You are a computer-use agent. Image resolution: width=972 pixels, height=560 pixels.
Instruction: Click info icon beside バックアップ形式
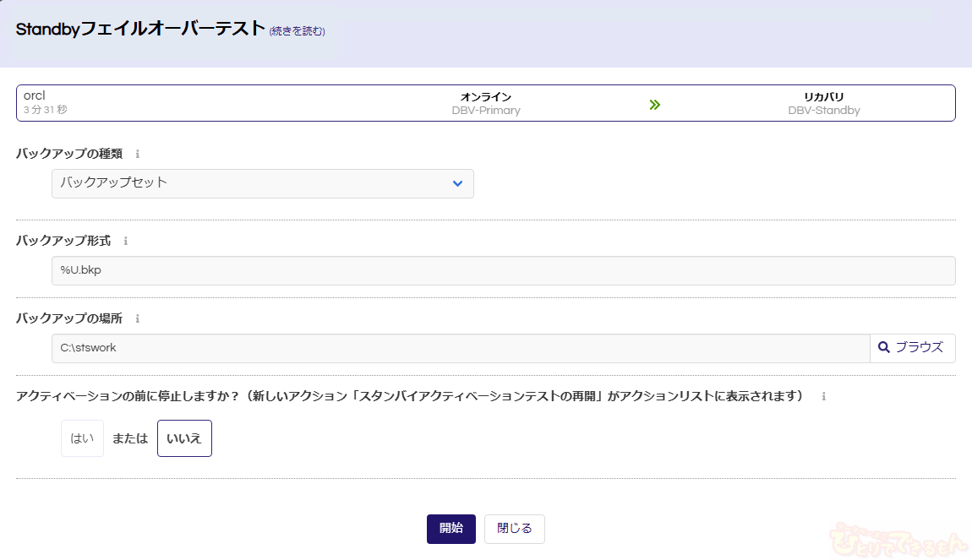tap(126, 241)
